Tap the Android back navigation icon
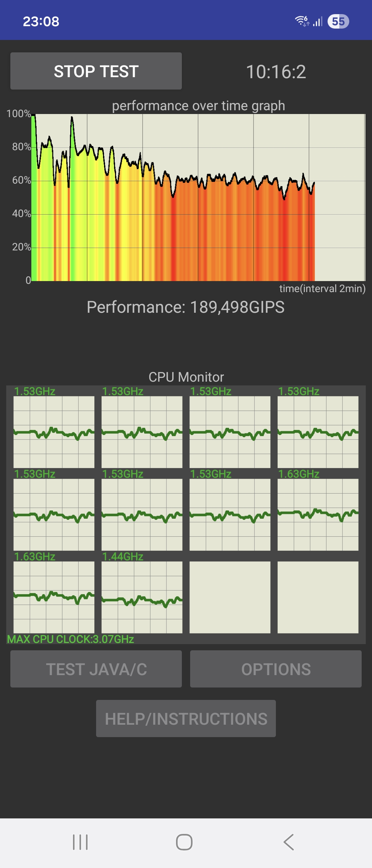Viewport: 372px width, 868px height. coord(289,842)
